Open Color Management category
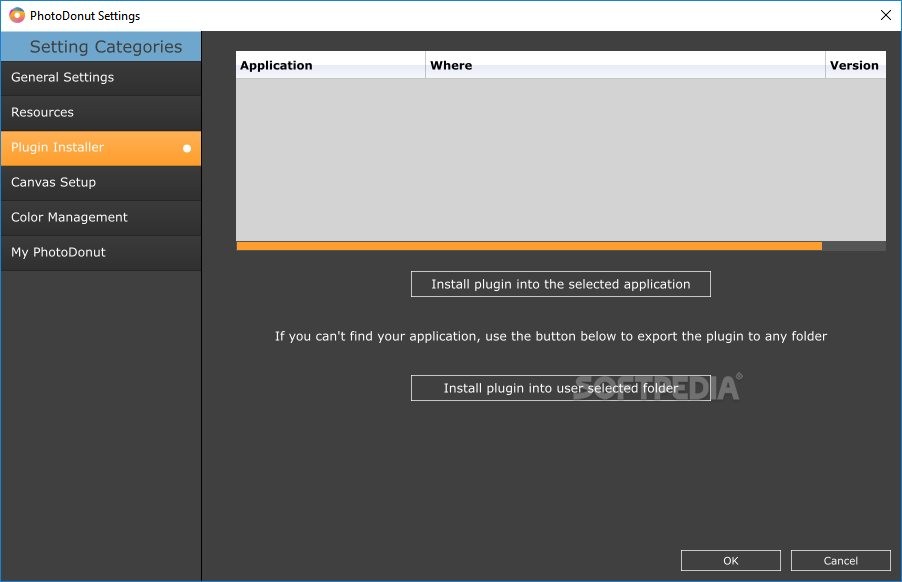The image size is (902, 582). (x=101, y=218)
